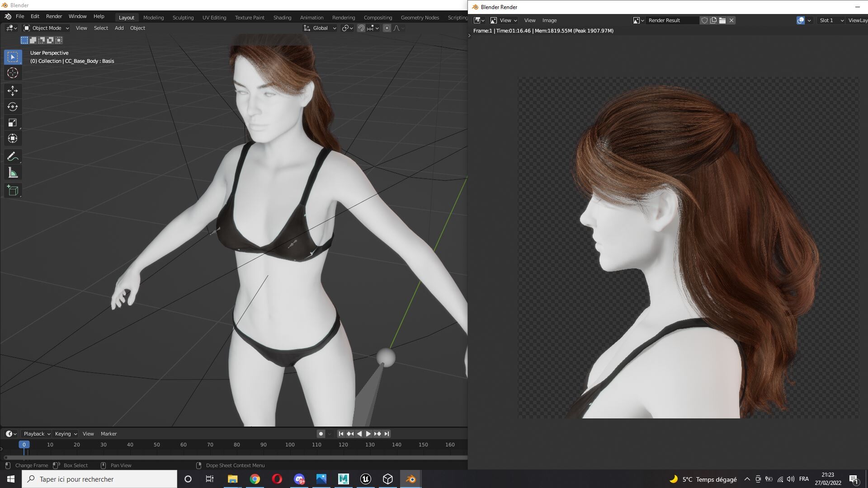Open the Render menu

click(x=54, y=16)
